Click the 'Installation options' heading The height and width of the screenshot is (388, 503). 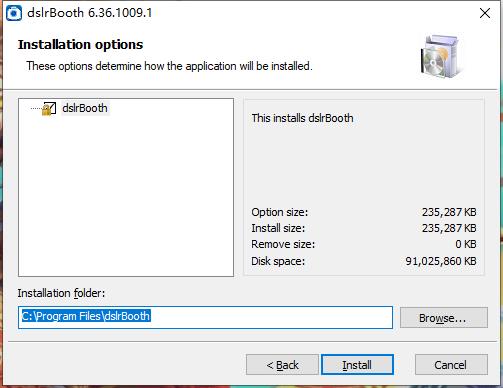tap(80, 45)
